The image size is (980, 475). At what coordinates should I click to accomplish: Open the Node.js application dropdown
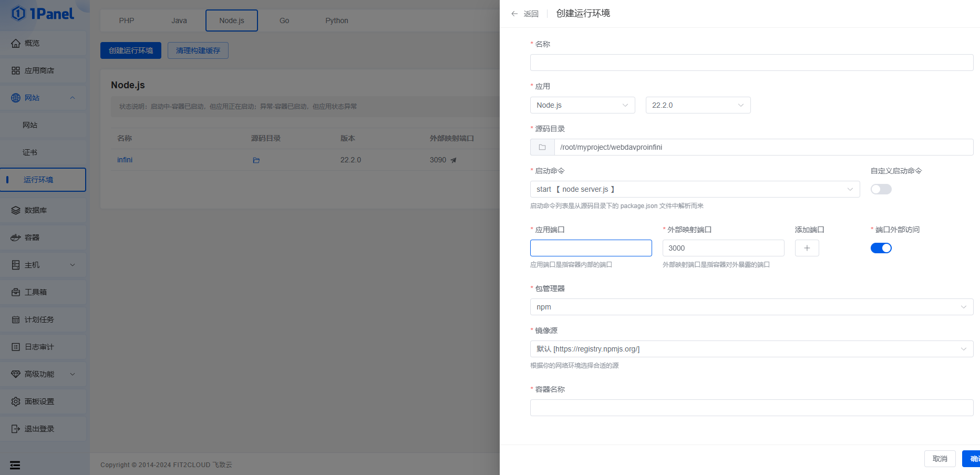[x=582, y=105]
